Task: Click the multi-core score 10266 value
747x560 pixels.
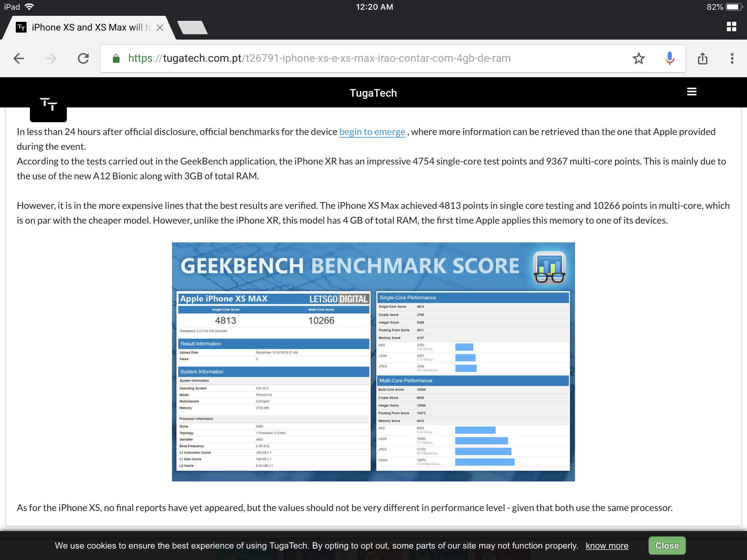Action: [321, 320]
